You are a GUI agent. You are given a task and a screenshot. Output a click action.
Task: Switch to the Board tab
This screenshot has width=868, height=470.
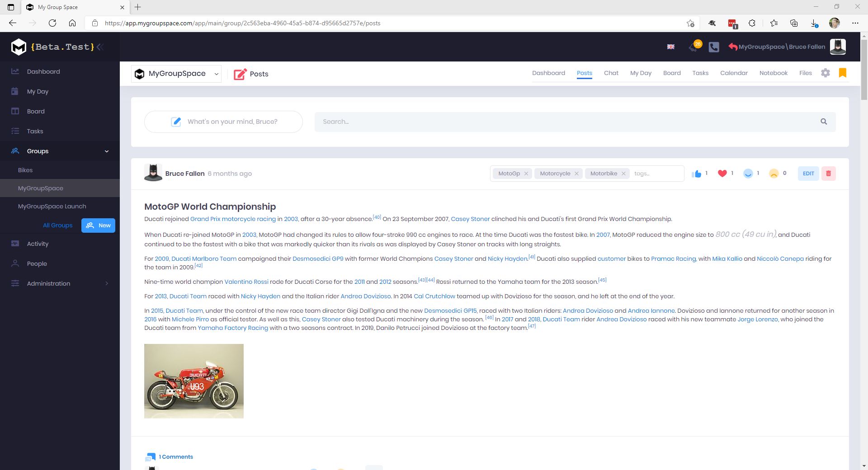tap(672, 73)
